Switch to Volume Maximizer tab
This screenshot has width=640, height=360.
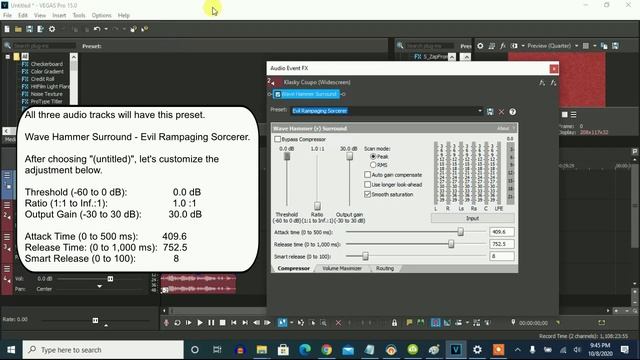click(342, 268)
